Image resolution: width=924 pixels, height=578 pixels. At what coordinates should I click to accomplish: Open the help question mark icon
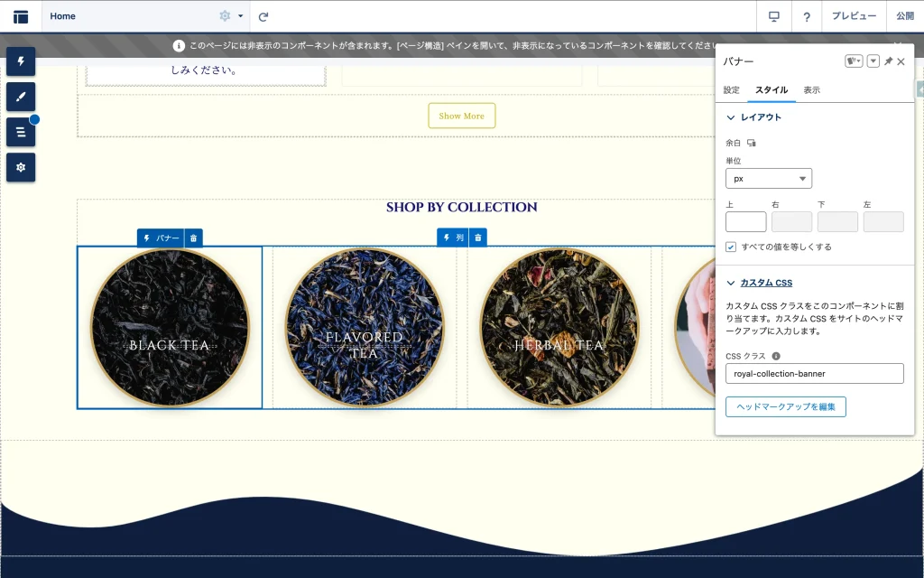coord(806,16)
